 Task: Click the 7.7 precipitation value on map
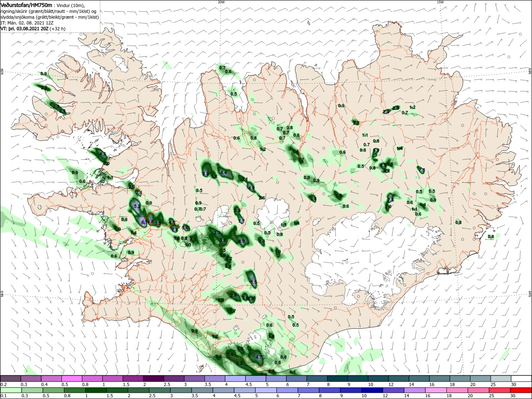pos(241,221)
